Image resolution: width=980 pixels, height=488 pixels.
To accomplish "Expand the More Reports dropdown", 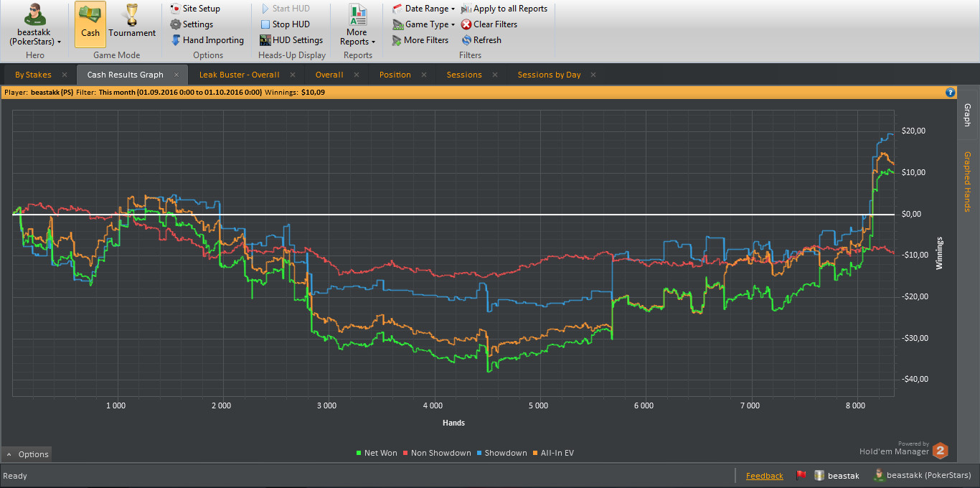I will point(357,25).
